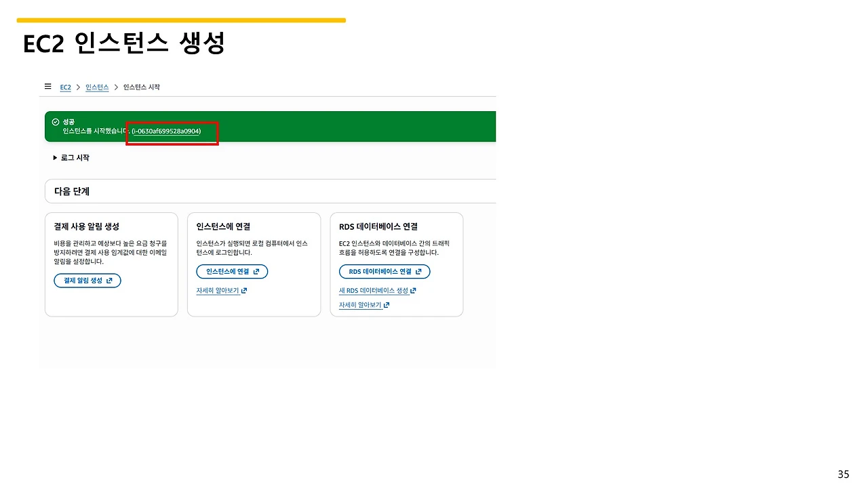The image size is (868, 488).
Task: Click the 인스턴스 시작 breadcrumb label
Action: [x=141, y=87]
